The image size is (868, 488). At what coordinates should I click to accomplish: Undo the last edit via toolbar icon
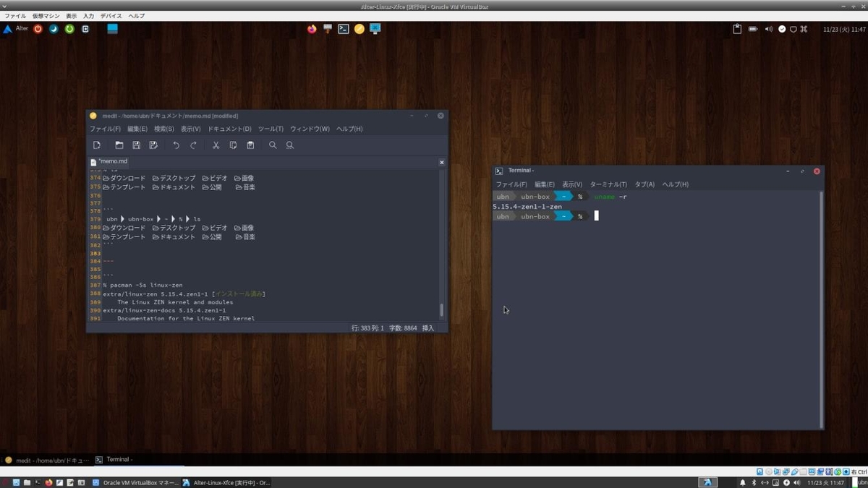point(176,145)
